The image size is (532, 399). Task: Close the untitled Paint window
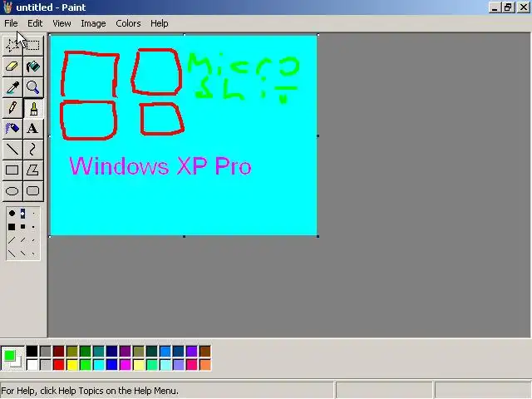524,7
